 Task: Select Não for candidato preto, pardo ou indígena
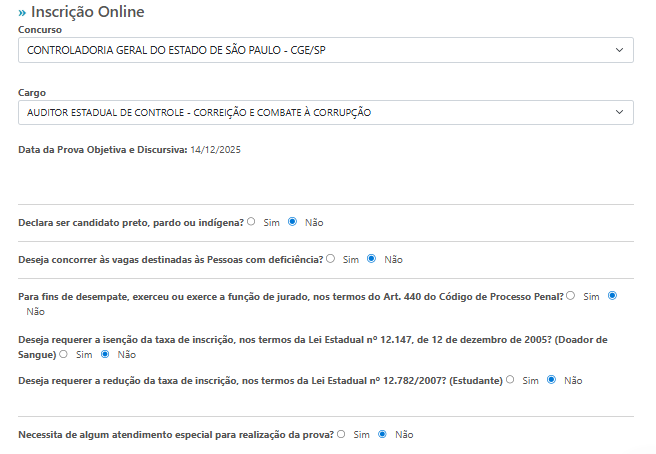pyautogui.click(x=292, y=222)
